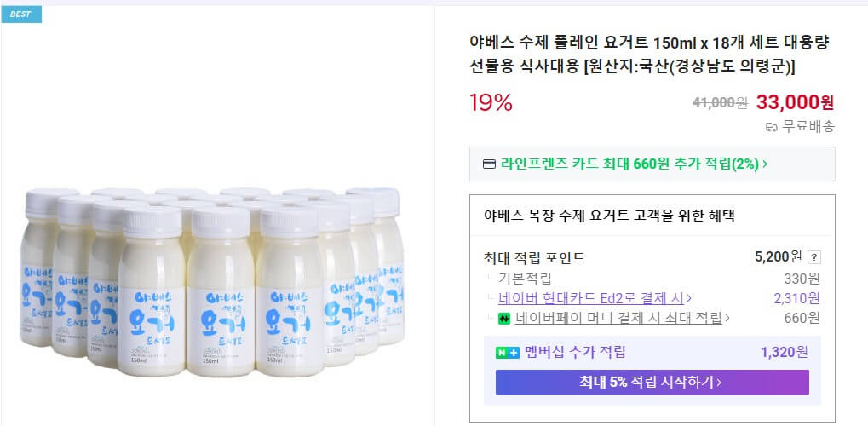Expand the 라인프렌즈 카드 chevron arrow

765,164
